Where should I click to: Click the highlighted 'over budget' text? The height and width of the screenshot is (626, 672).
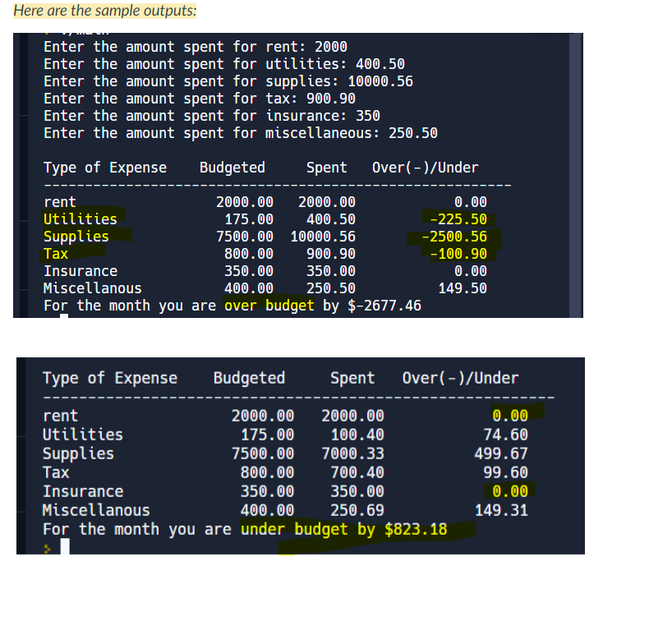pyautogui.click(x=269, y=306)
